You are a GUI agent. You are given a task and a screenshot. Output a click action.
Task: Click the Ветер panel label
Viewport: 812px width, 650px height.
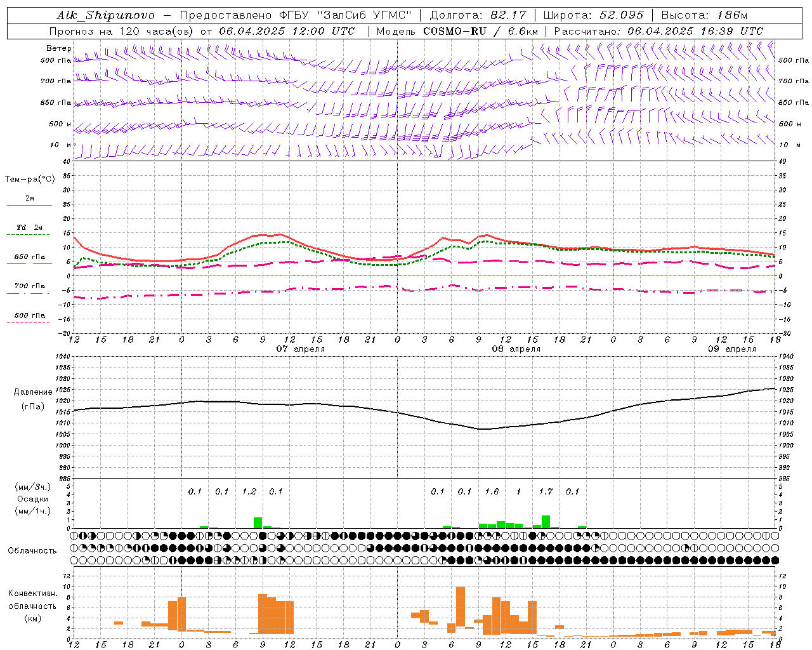(59, 48)
